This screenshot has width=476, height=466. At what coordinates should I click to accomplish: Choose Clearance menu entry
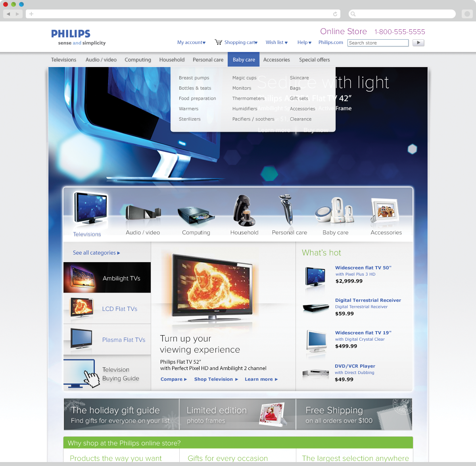point(300,119)
